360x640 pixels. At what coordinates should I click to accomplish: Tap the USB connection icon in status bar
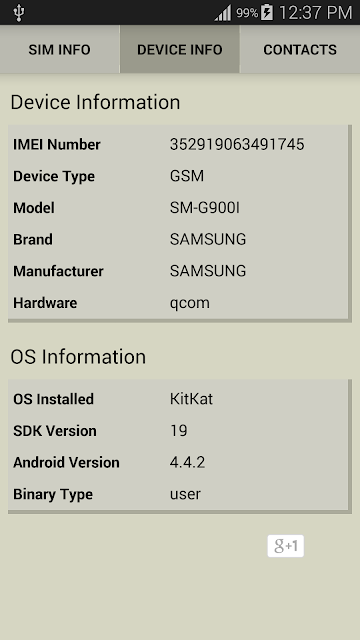coord(19,13)
